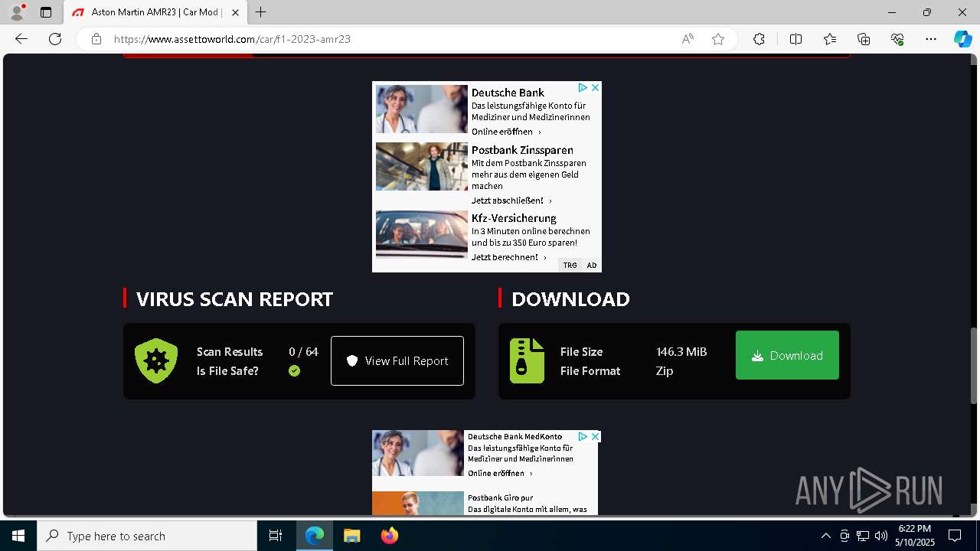980x551 pixels.
Task: Open the Windows Start menu
Action: click(18, 536)
